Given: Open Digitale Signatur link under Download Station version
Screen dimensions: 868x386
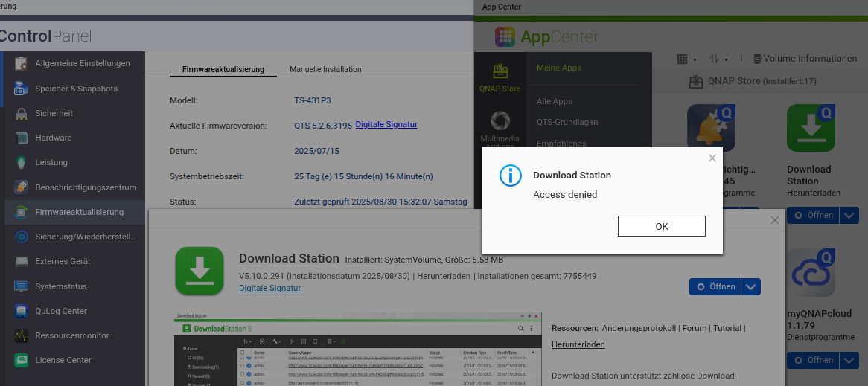Looking at the screenshot, I should point(269,288).
